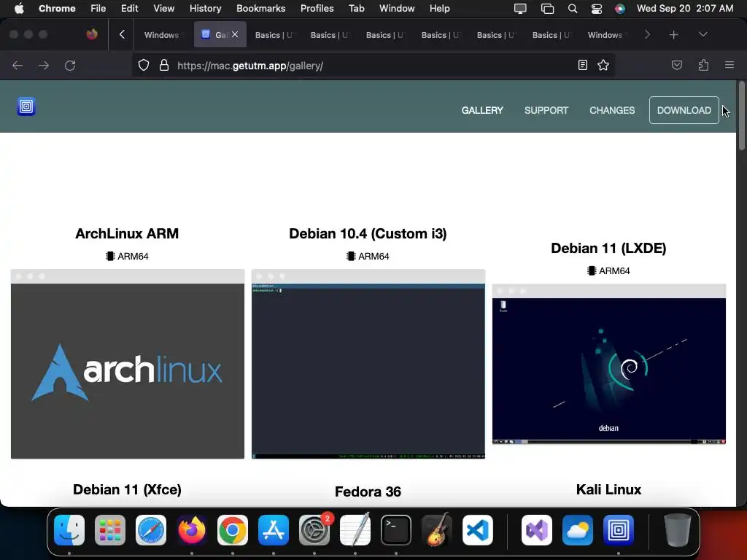Open the History menu
The image size is (747, 560).
[205, 8]
